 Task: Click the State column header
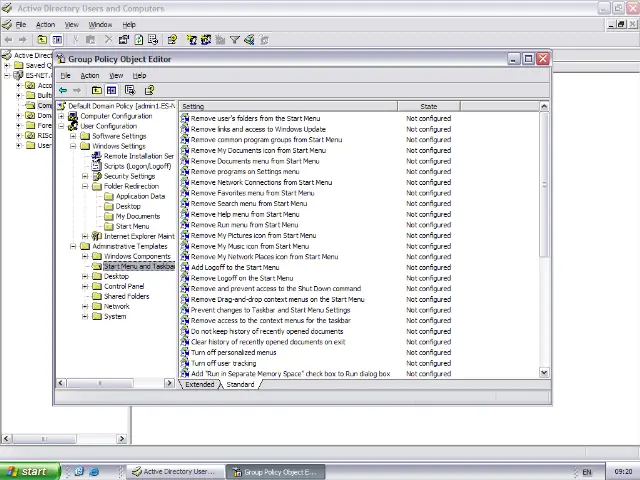[x=429, y=107]
